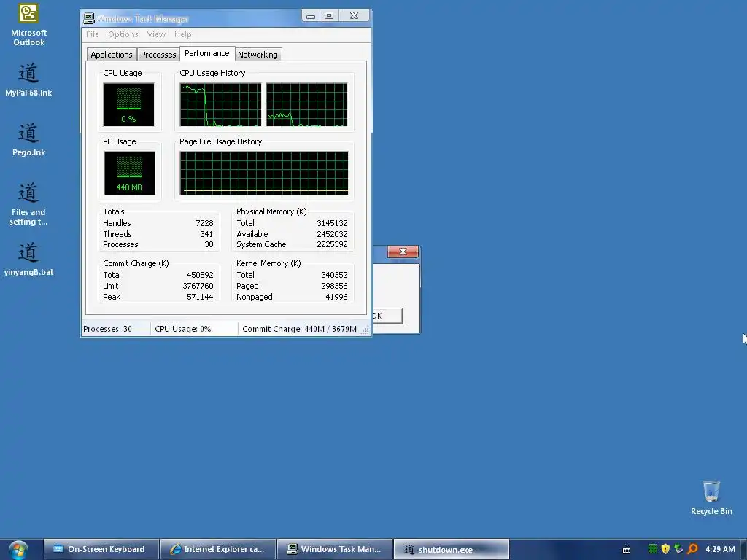Click the clock showing 4:29 AM
The height and width of the screenshot is (560, 747).
tap(720, 549)
